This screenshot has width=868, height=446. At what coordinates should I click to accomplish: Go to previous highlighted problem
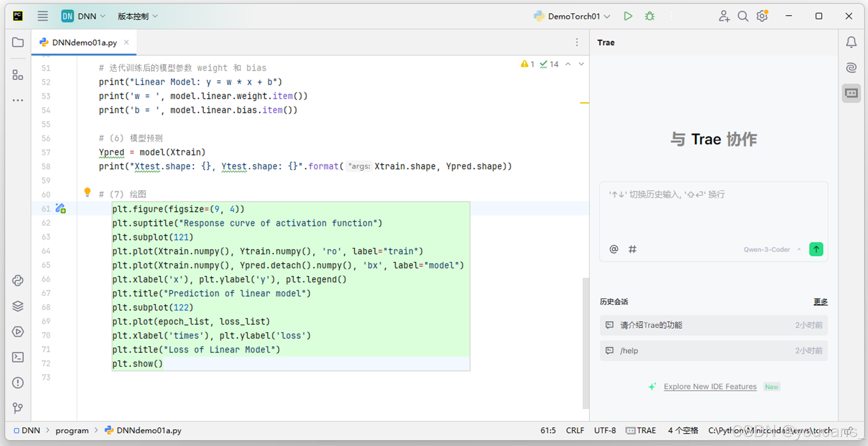click(568, 64)
